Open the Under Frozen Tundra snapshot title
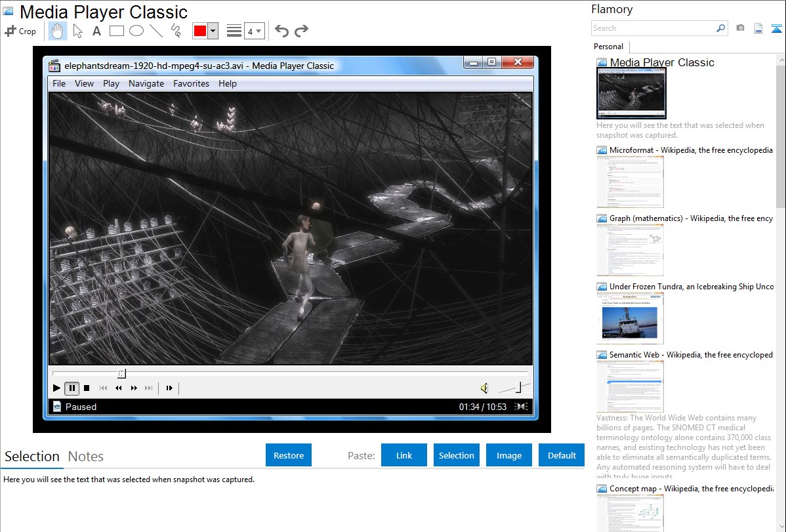The height and width of the screenshot is (532, 786). click(692, 286)
